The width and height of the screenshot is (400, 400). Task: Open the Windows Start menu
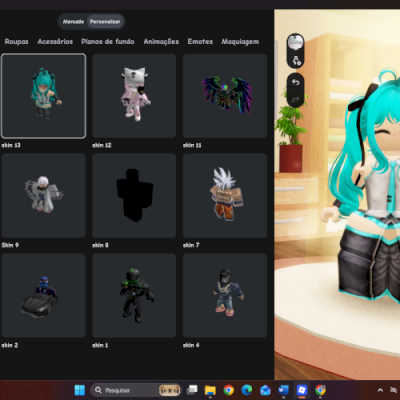(80, 390)
